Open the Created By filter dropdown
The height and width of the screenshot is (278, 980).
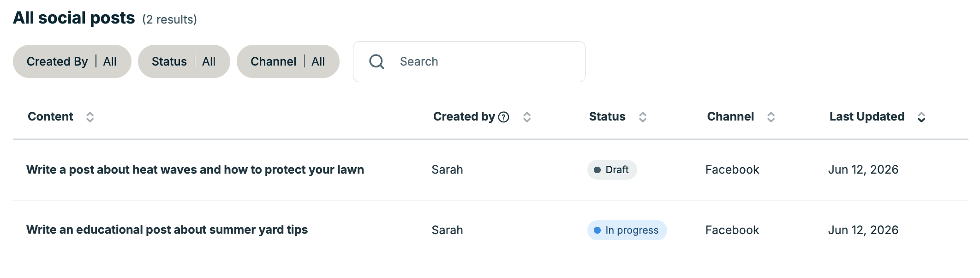click(72, 61)
